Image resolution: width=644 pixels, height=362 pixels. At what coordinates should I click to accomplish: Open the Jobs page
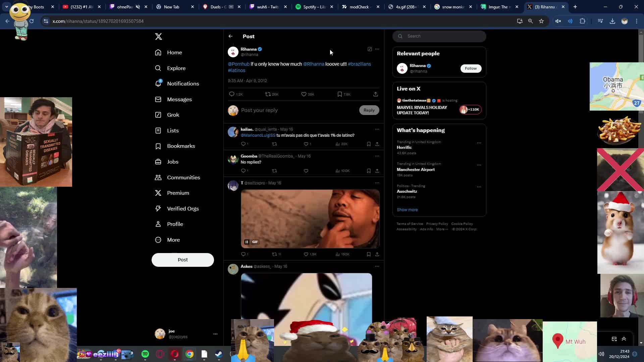coord(167,162)
